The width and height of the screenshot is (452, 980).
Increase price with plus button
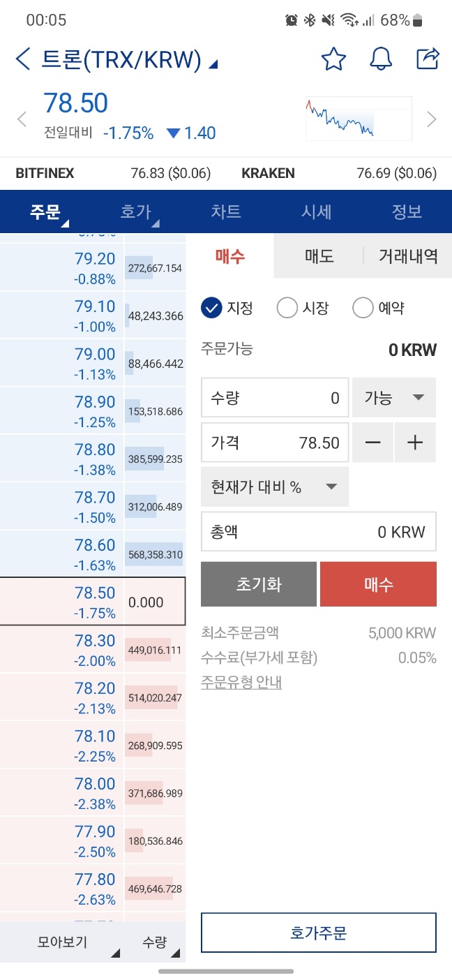[416, 443]
